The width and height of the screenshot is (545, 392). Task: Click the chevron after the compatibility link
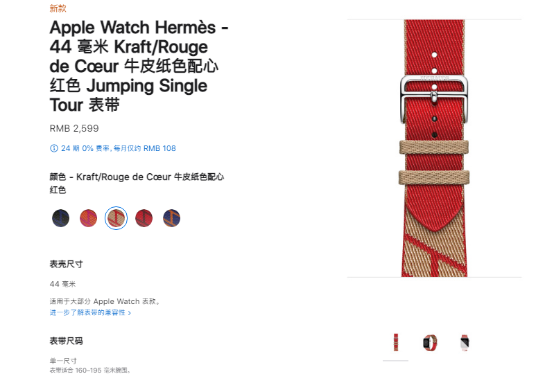tap(130, 313)
